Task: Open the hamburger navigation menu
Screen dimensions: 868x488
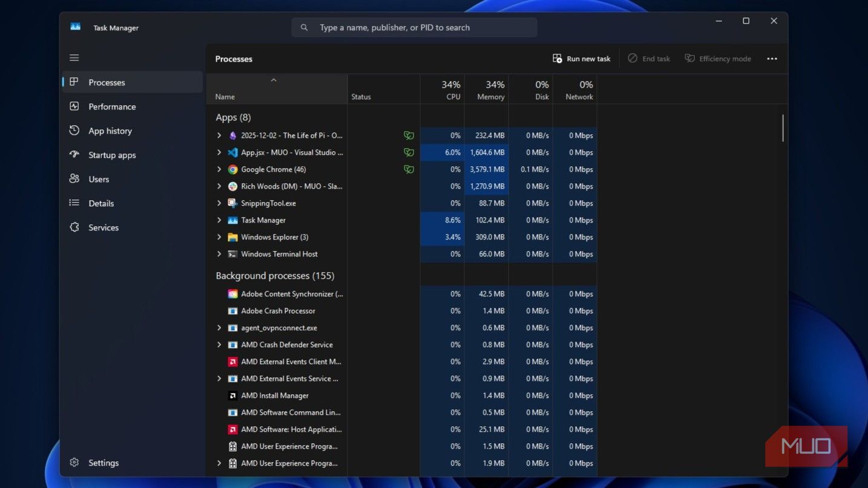Action: click(74, 58)
